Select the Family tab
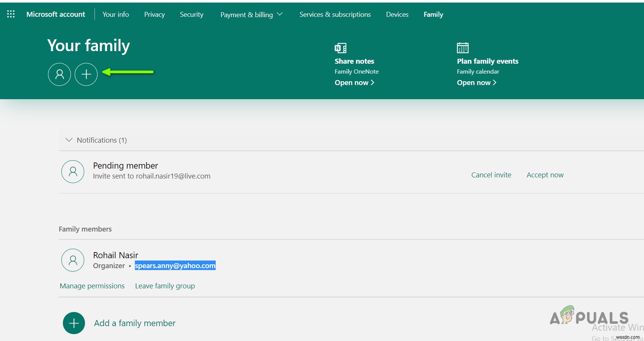The image size is (644, 341). tap(433, 14)
